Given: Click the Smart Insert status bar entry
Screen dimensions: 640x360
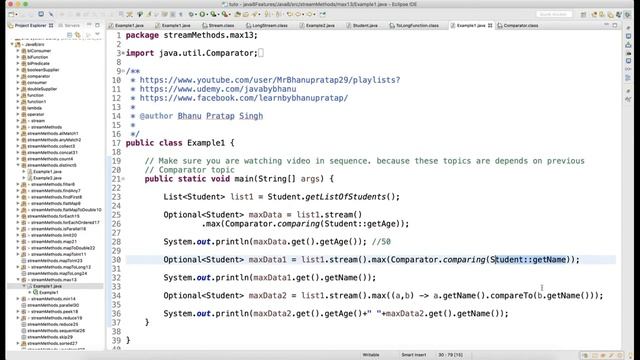Looking at the screenshot, I should point(413,355).
